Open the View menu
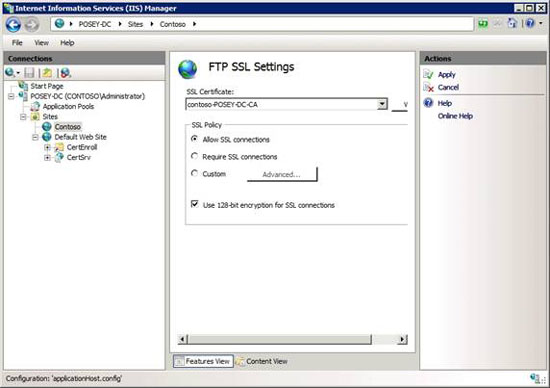 click(41, 43)
